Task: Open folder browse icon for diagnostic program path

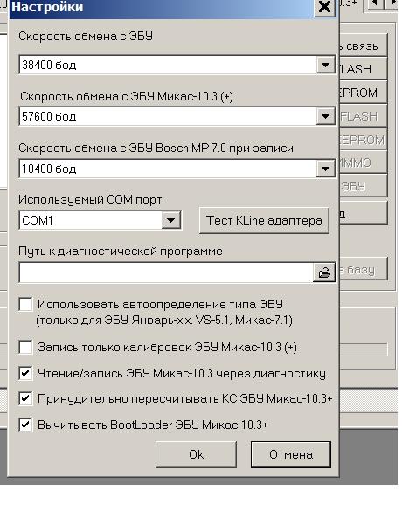Action: pyautogui.click(x=324, y=272)
